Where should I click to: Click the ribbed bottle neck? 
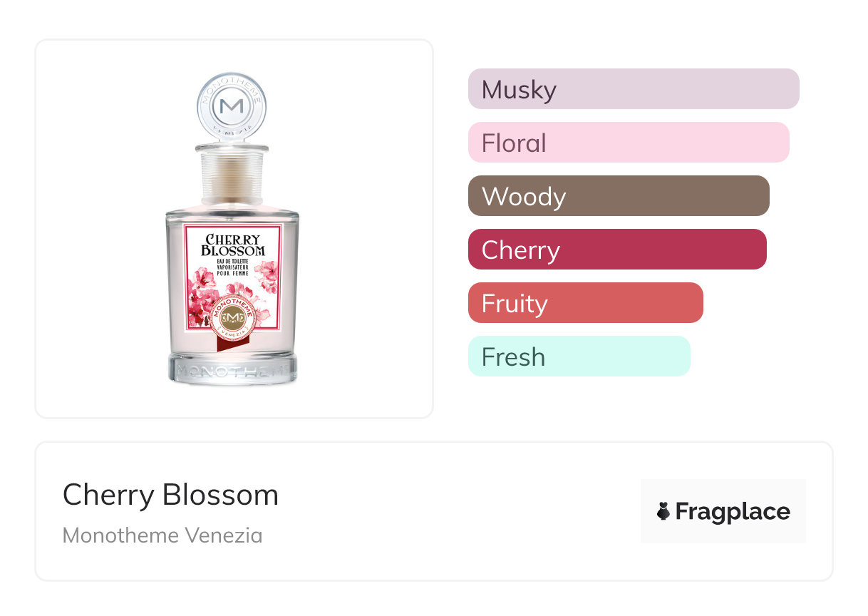pyautogui.click(x=232, y=177)
